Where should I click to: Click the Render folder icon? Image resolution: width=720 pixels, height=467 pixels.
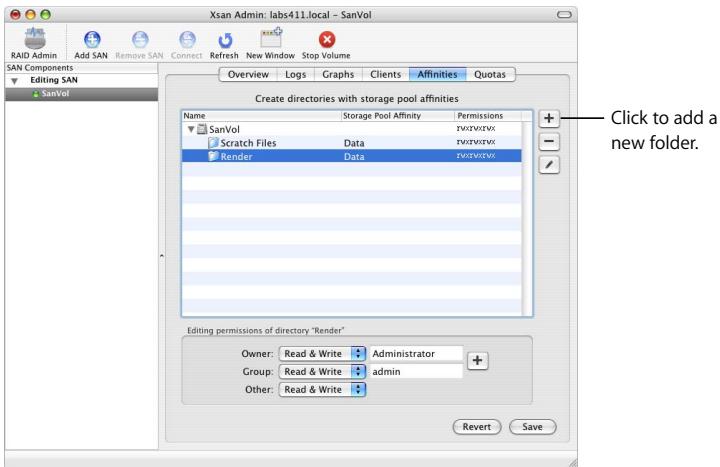point(214,156)
